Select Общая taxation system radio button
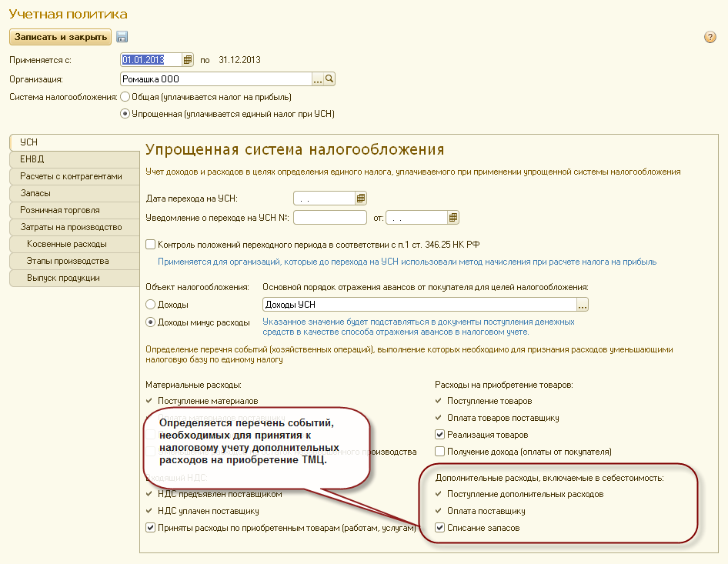The width and height of the screenshot is (728, 564). 125,97
